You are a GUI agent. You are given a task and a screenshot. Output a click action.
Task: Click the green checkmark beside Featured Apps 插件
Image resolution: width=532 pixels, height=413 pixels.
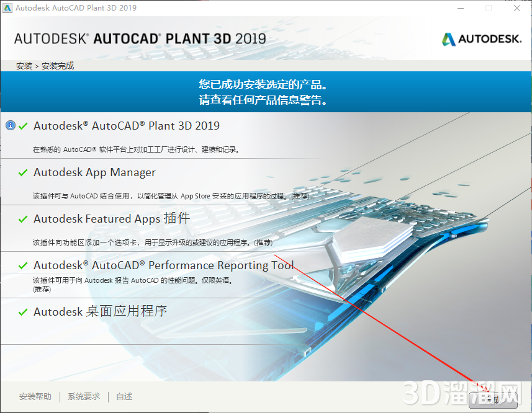(x=22, y=218)
